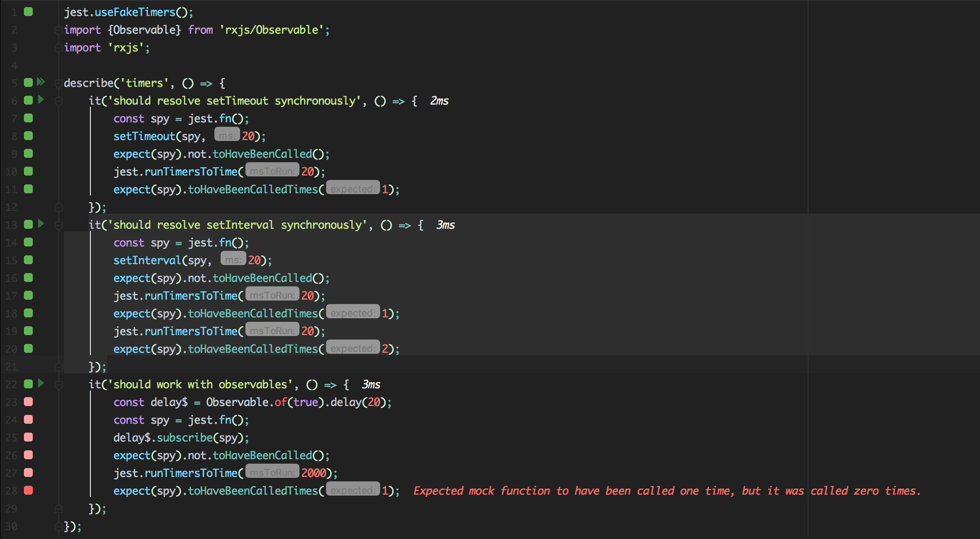Click the 'ms:' parameter hint in setTimeout
The image size is (980, 539).
tap(227, 135)
